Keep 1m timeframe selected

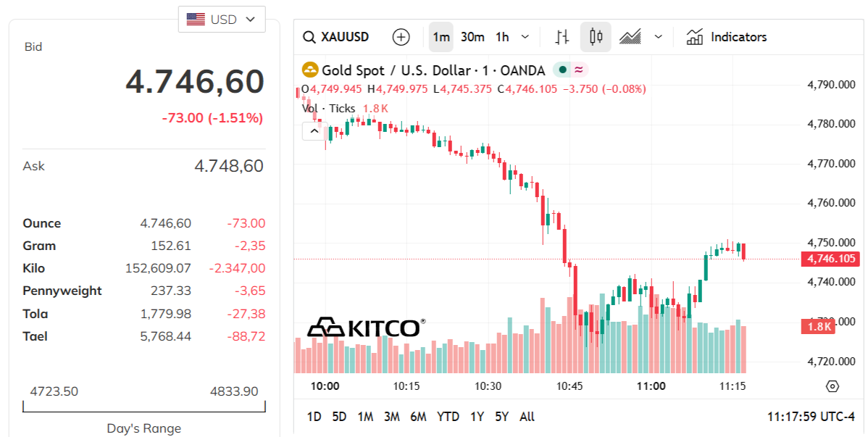click(x=441, y=36)
